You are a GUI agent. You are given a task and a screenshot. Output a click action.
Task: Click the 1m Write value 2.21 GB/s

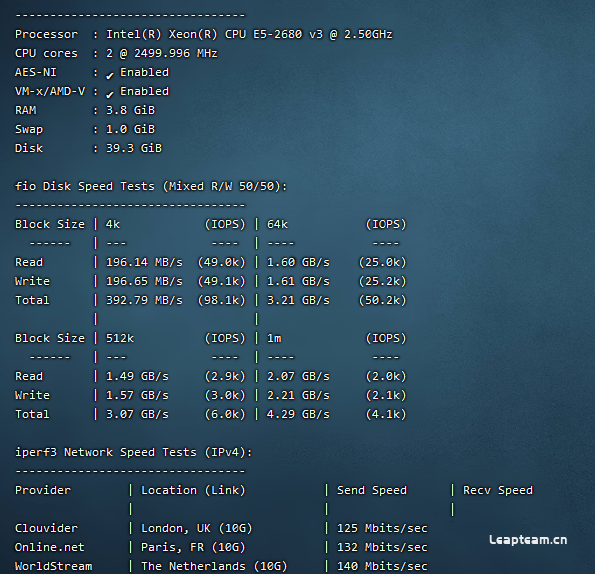(298, 395)
